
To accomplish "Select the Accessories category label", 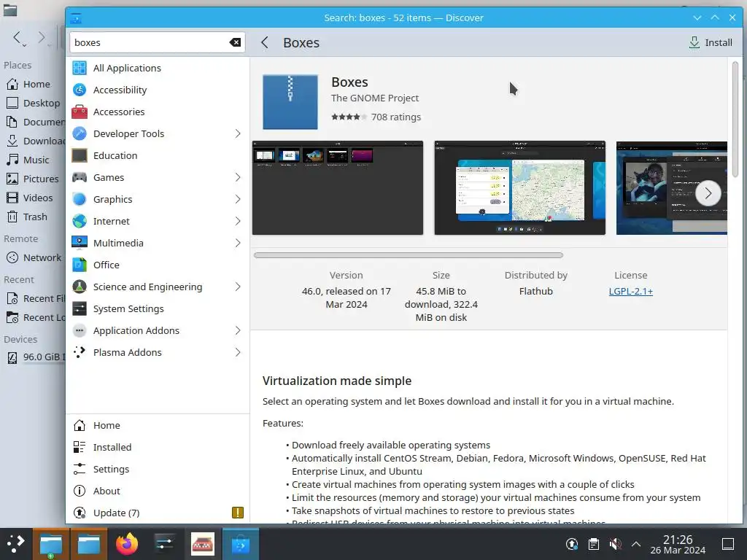I will pyautogui.click(x=119, y=112).
